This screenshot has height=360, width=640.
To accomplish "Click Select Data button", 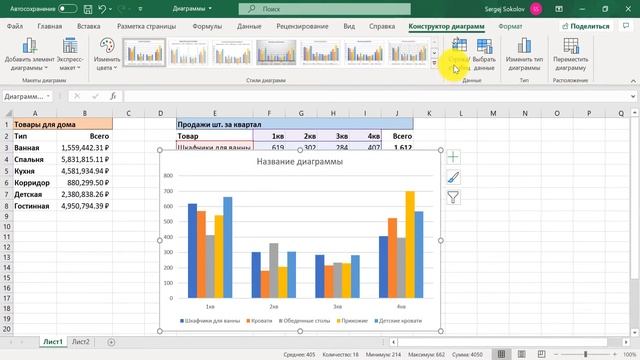I will 484,54.
